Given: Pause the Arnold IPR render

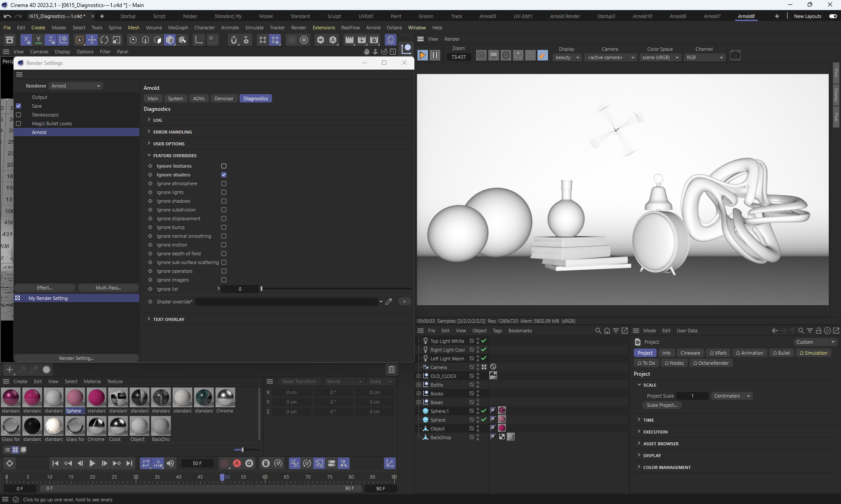Looking at the screenshot, I should click(x=435, y=55).
